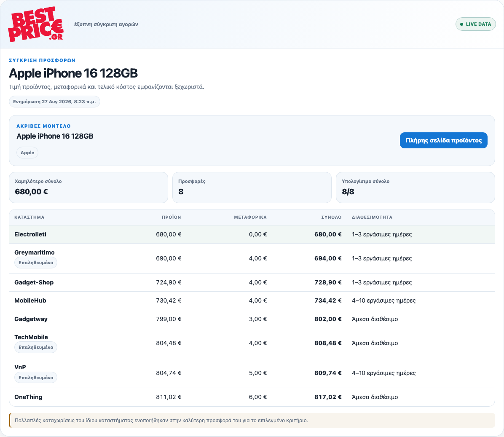This screenshot has height=437, width=504.
Task: Click the ΣΥΝΟΛΟ column header
Action: 331,217
